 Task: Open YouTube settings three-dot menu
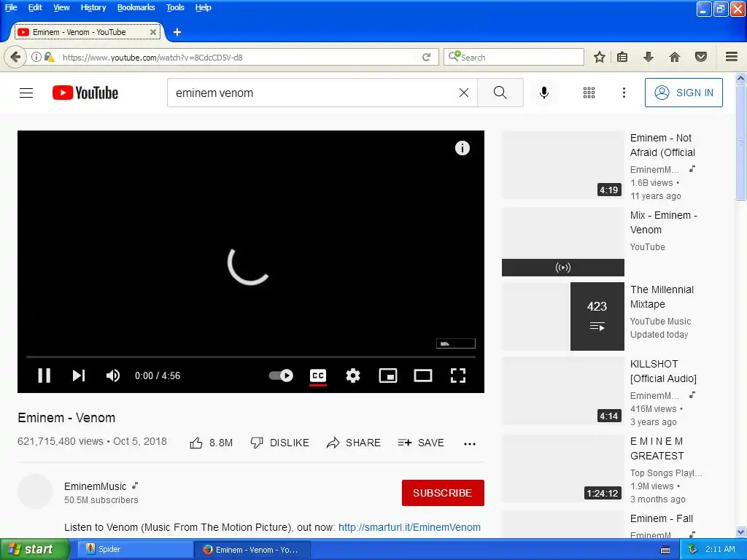pos(624,93)
